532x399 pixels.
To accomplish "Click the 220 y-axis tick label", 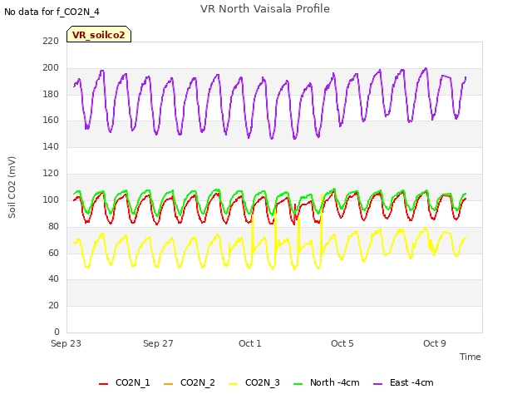I will [x=51, y=41].
